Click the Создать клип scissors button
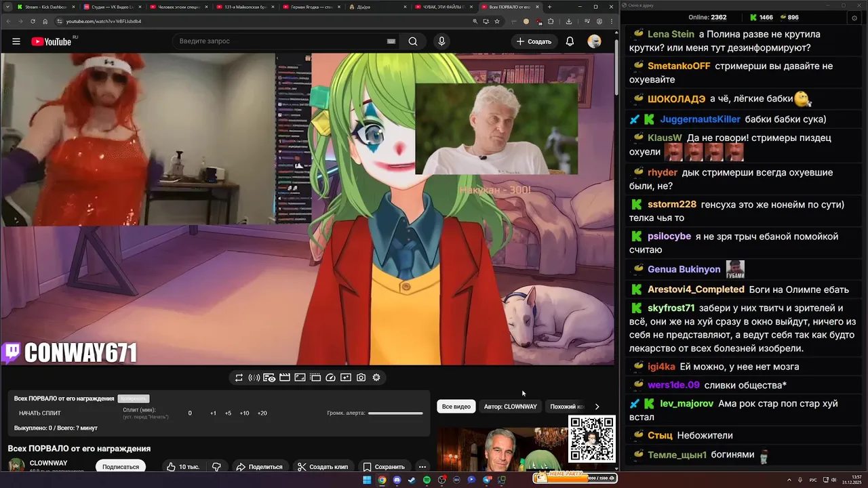The height and width of the screenshot is (488, 868). click(323, 467)
